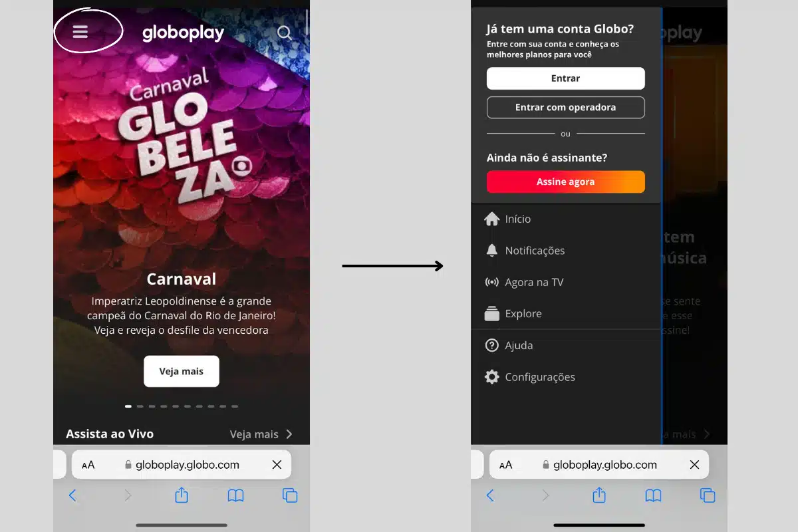
Task: Click Veja mais button under Carnaval
Action: 182,371
